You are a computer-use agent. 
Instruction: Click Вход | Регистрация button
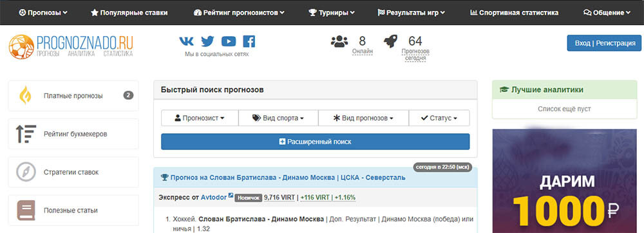click(604, 43)
